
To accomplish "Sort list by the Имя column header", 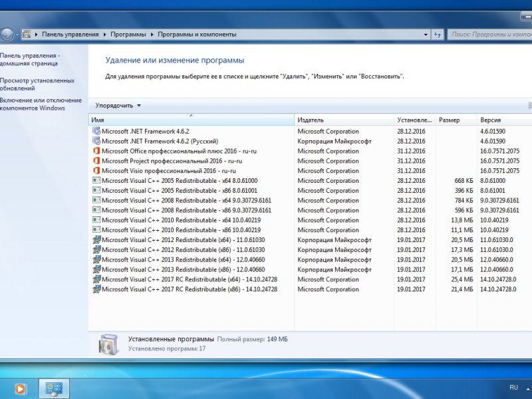I will pyautogui.click(x=192, y=120).
